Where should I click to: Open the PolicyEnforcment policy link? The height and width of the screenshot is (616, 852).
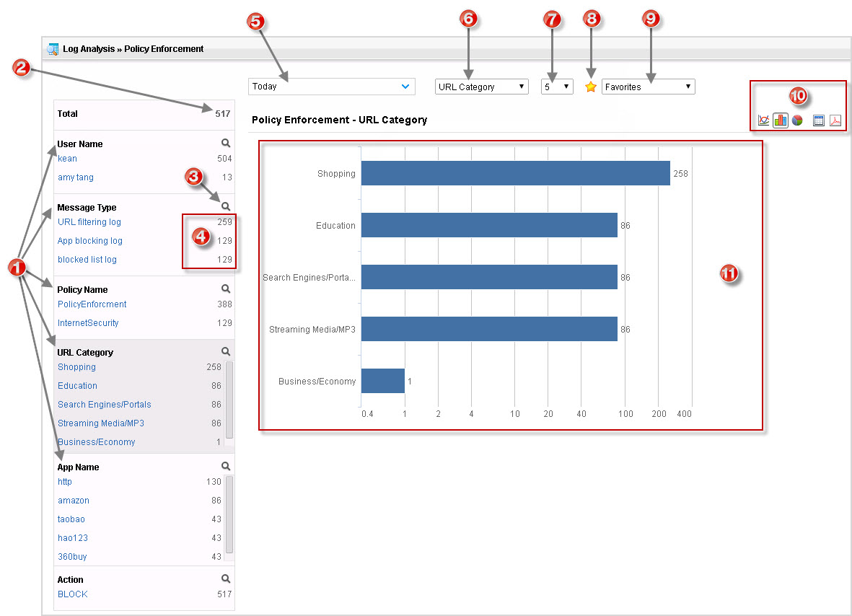pos(92,304)
